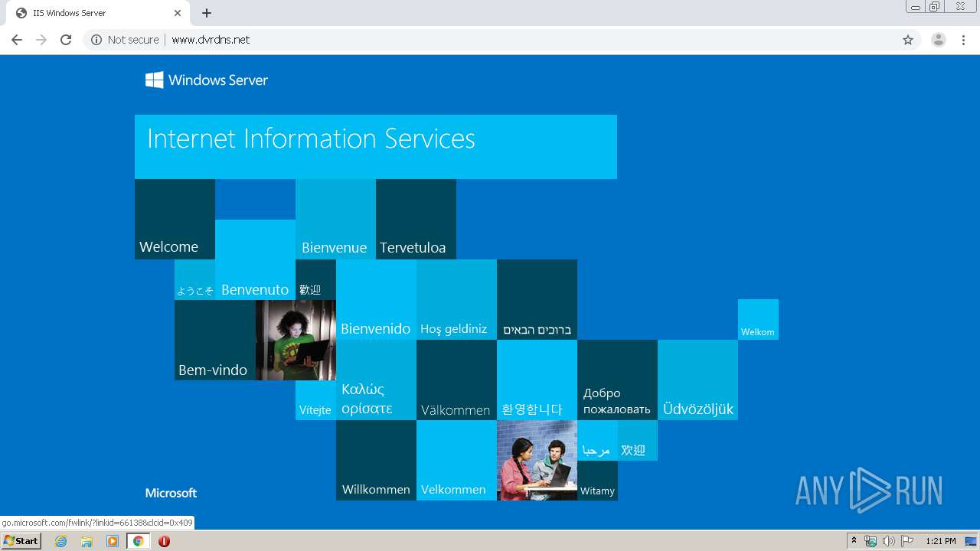Screen dimensions: 980x551
Task: Click the photo of two people at laptop
Action: pyautogui.click(x=537, y=460)
